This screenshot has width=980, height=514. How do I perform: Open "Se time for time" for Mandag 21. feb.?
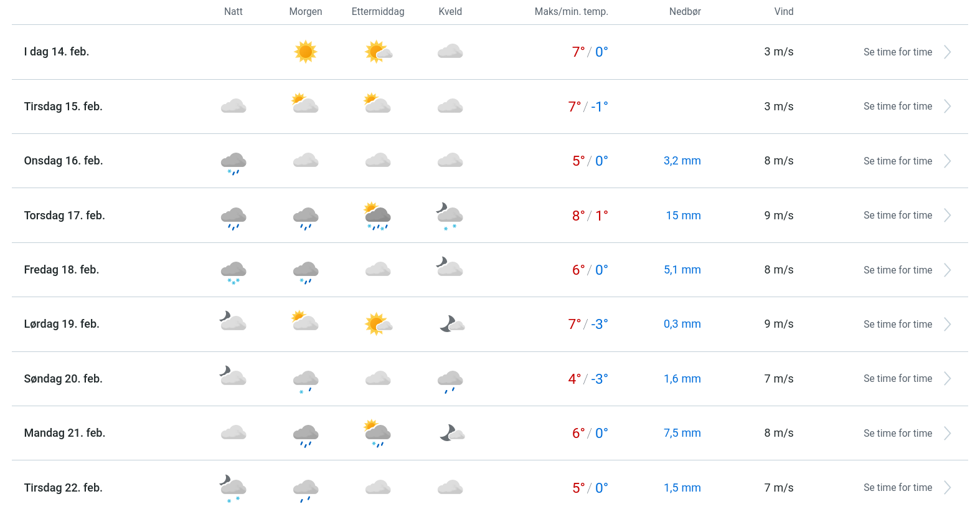[897, 433]
